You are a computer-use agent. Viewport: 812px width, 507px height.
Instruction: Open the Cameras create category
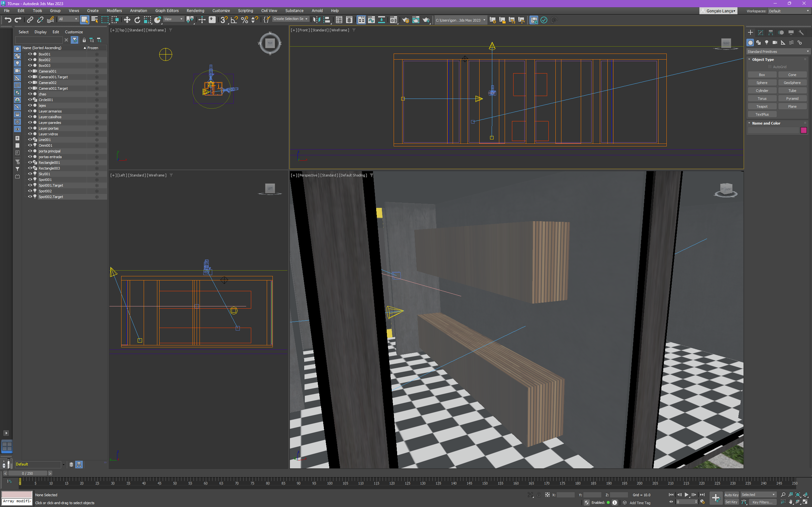click(775, 42)
